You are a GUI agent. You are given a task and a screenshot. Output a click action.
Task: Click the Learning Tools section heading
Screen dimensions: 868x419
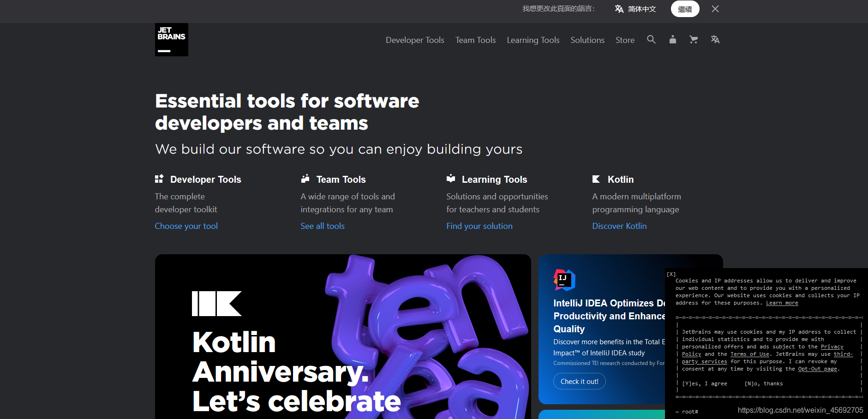tap(494, 180)
